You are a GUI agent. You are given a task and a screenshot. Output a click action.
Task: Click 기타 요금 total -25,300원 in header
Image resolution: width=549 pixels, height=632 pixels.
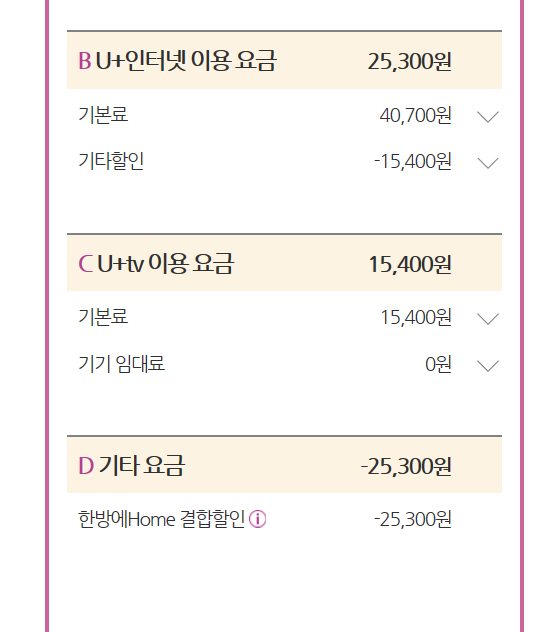[x=406, y=467]
